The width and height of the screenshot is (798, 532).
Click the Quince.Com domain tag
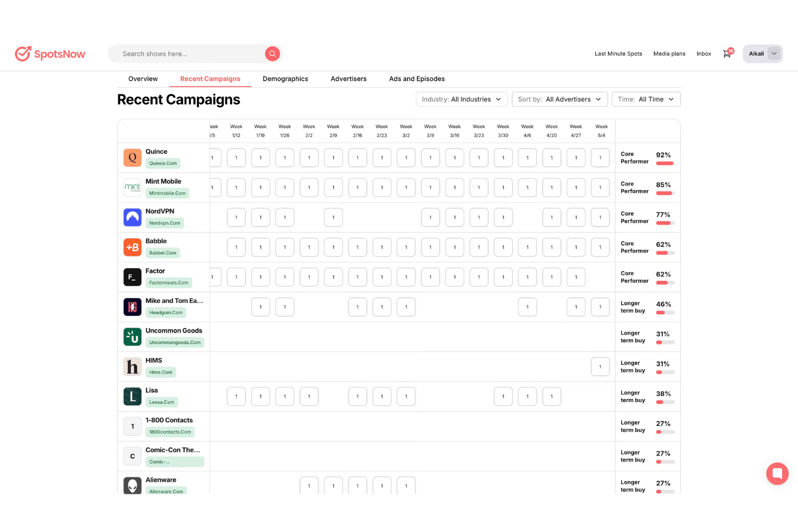pyautogui.click(x=163, y=163)
